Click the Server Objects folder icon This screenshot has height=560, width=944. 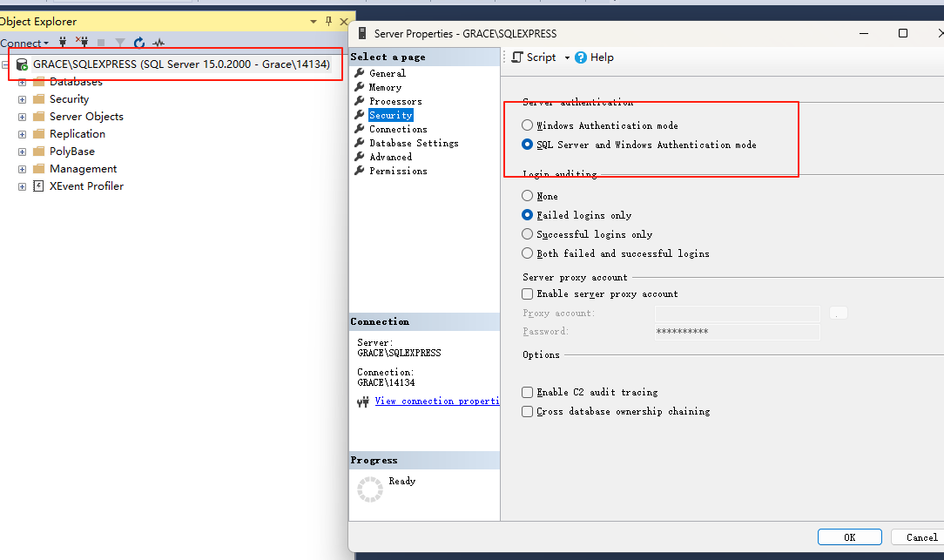[x=39, y=116]
